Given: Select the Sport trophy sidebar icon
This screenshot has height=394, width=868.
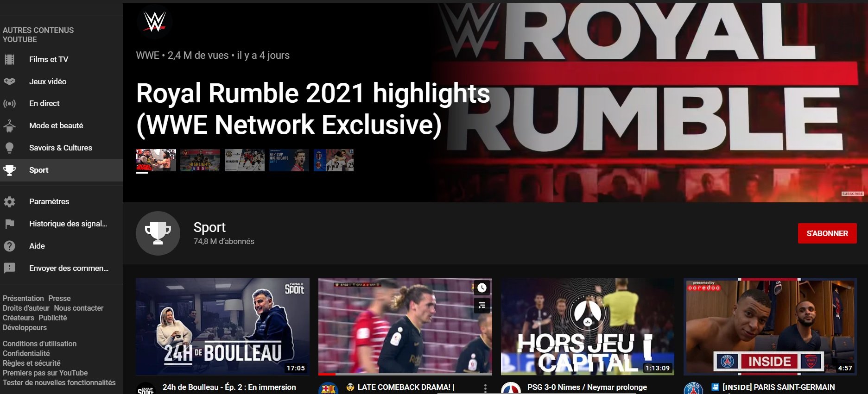Looking at the screenshot, I should pyautogui.click(x=9, y=170).
